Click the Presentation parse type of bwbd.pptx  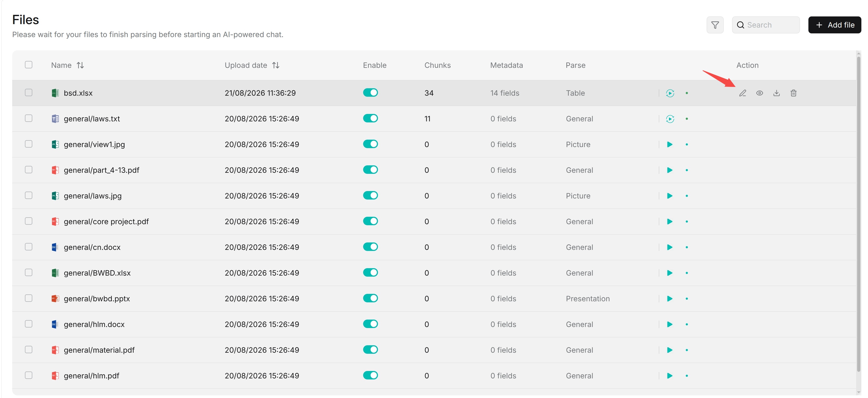[588, 299]
